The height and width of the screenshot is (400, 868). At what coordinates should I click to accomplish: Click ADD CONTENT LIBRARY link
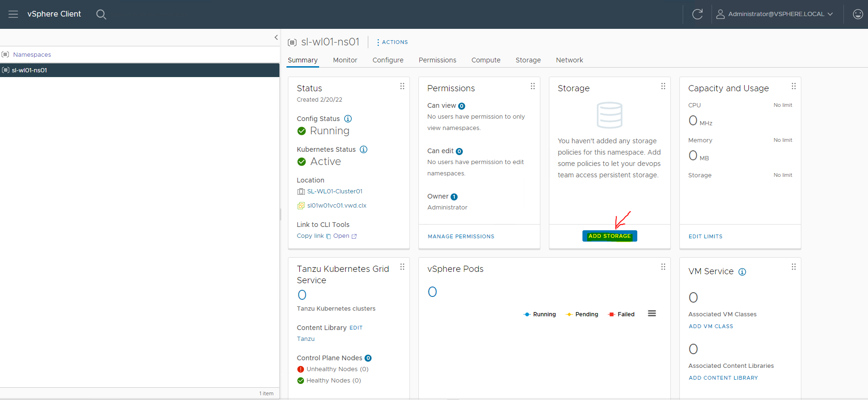723,378
